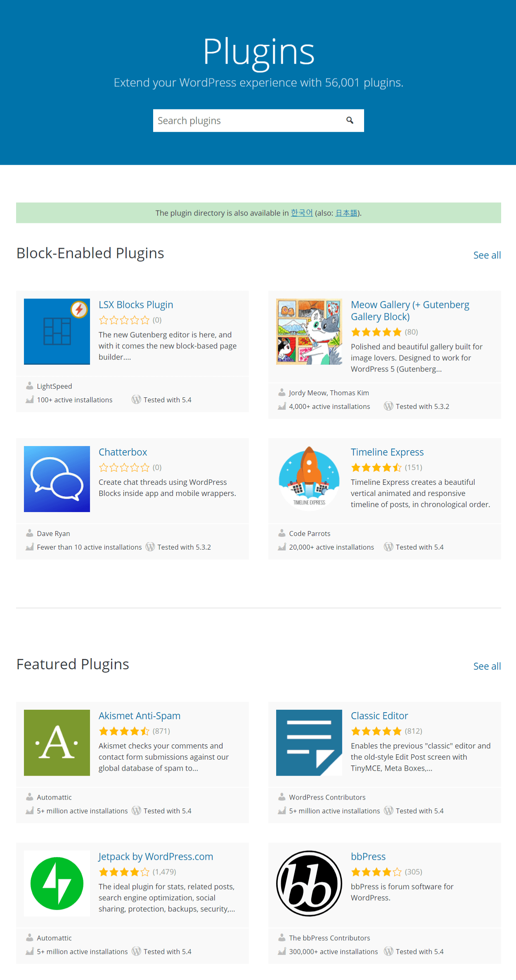516x980 pixels.
Task: Open Meow Gallery (+ Gutenberg Gallery Block) link
Action: (x=410, y=310)
